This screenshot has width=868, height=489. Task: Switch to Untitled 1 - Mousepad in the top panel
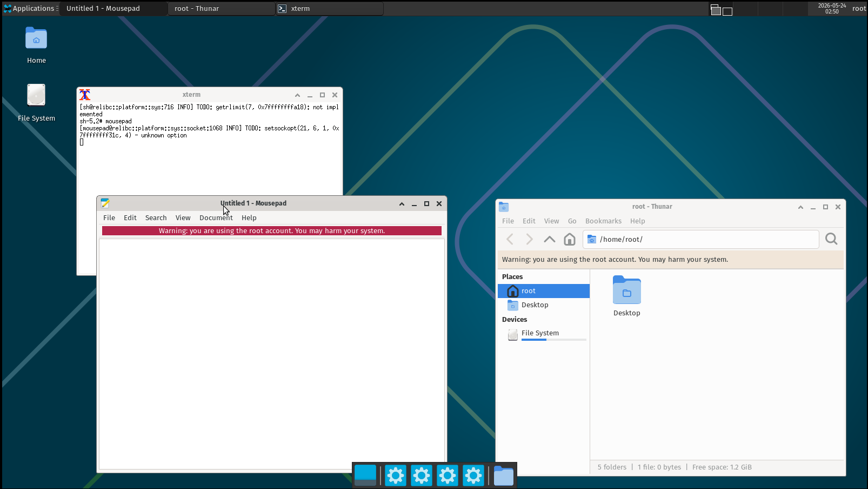[113, 8]
